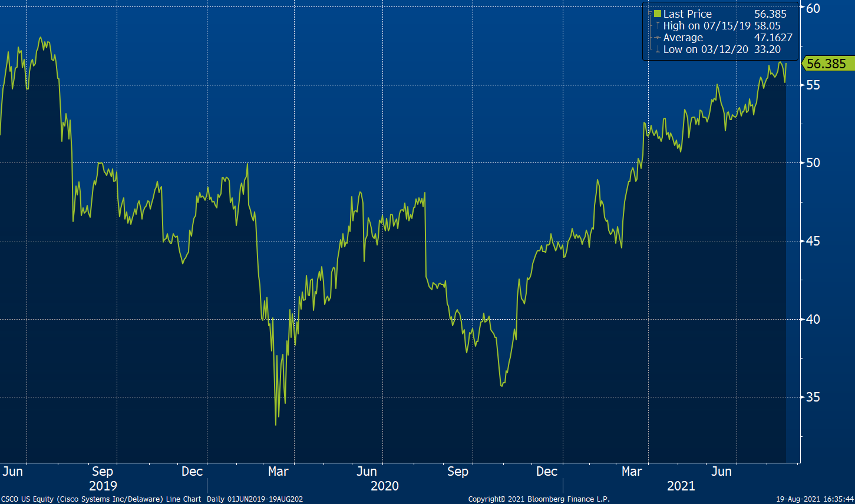Click the 60 label on price axis
This screenshot has width=855, height=504.
814,8
